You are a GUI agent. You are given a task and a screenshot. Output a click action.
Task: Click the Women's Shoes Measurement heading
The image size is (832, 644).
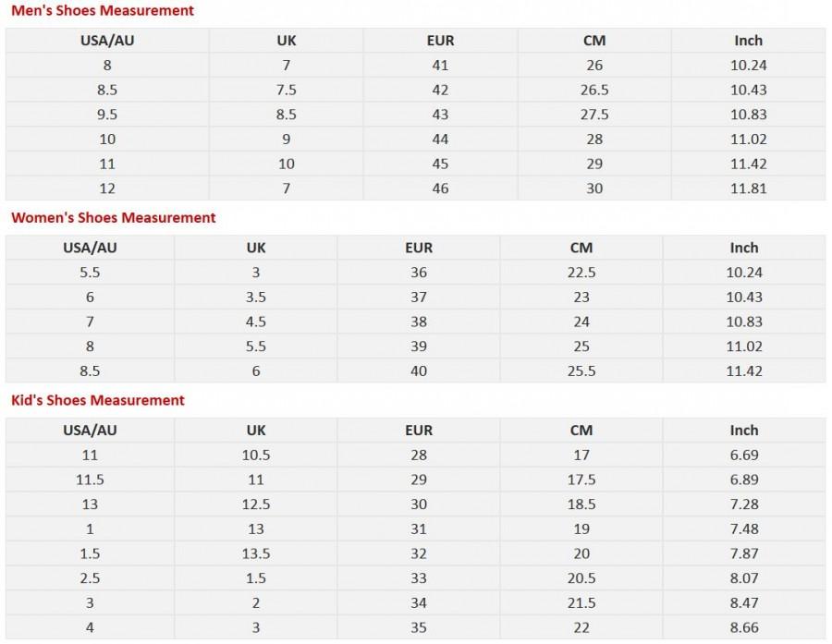(x=113, y=217)
